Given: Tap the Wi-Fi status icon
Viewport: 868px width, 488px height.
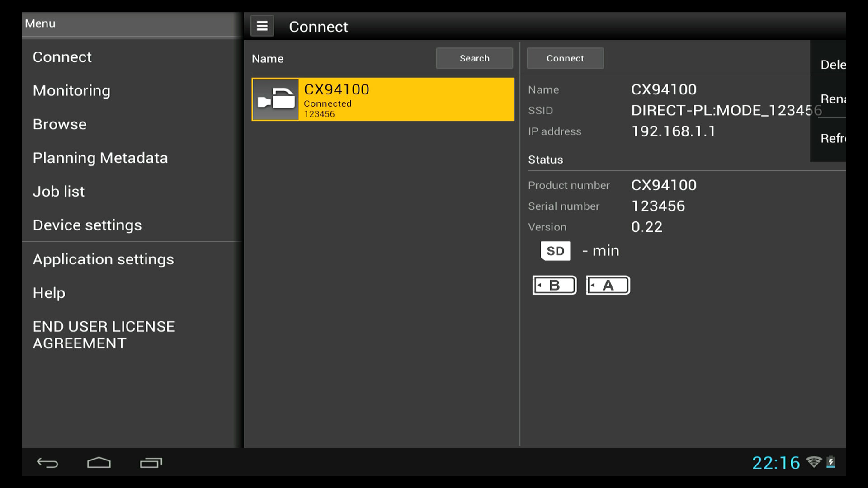Looking at the screenshot, I should tap(813, 462).
